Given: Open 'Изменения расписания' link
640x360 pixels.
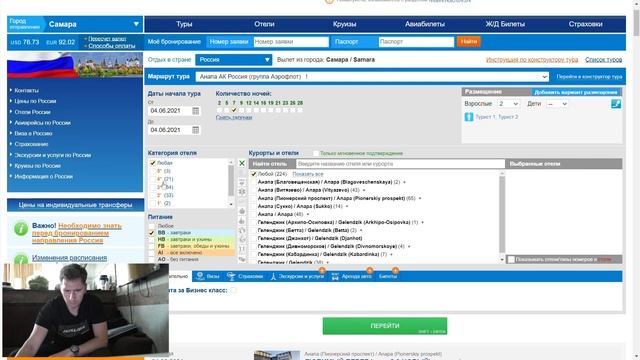Looking at the screenshot, I should click(x=69, y=258).
